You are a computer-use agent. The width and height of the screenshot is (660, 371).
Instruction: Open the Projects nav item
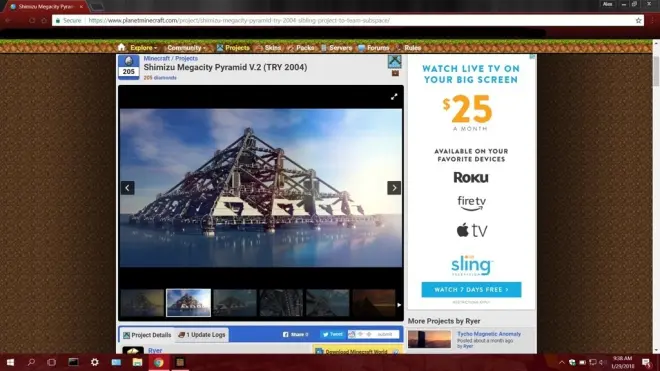click(x=233, y=48)
